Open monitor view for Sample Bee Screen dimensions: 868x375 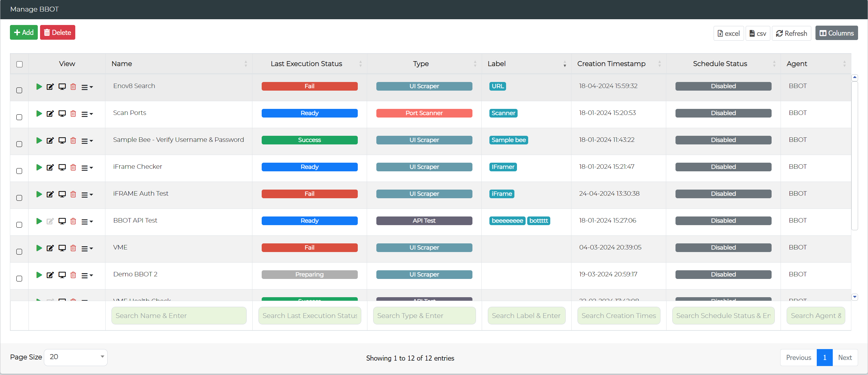[x=62, y=141]
